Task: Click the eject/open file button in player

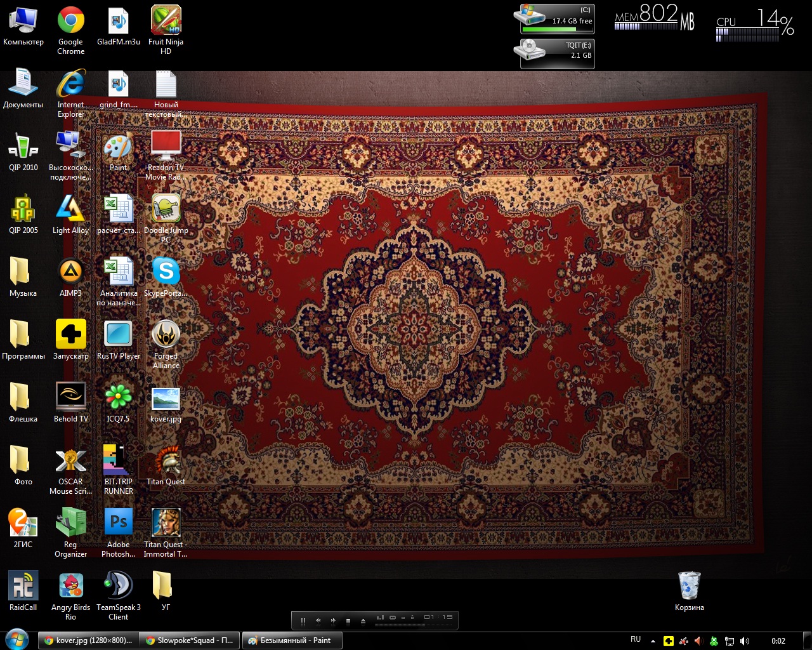Action: 363,621
